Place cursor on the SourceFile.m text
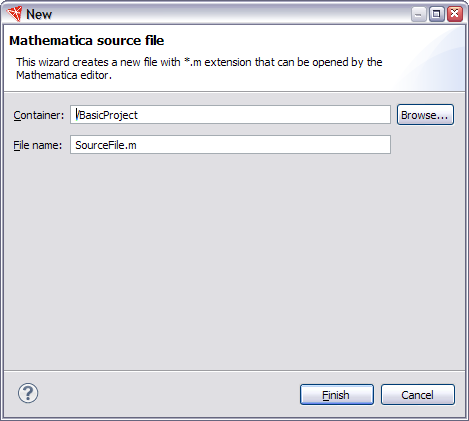The height and width of the screenshot is (421, 469). [106, 145]
